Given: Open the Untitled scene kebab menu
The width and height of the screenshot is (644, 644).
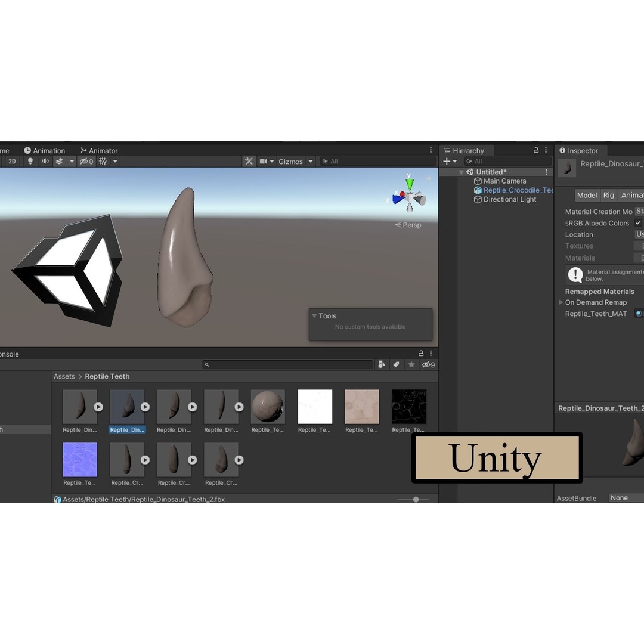Looking at the screenshot, I should (x=546, y=172).
